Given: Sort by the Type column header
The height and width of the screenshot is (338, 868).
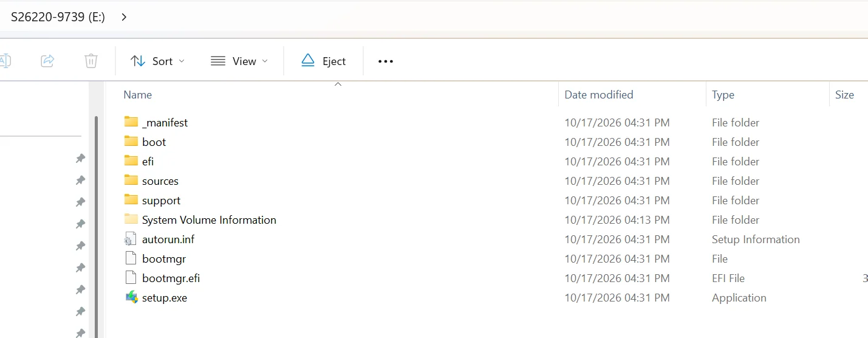Looking at the screenshot, I should click(723, 95).
